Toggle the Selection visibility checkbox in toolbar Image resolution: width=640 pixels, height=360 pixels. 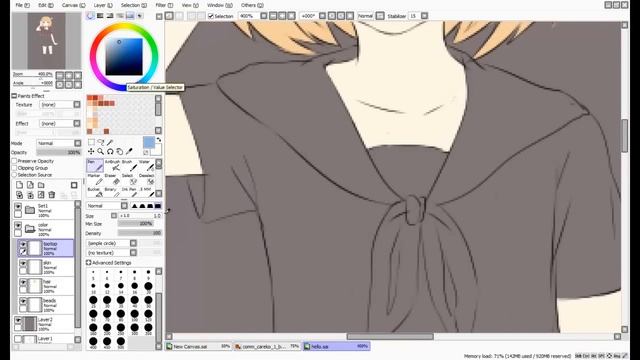[211, 16]
